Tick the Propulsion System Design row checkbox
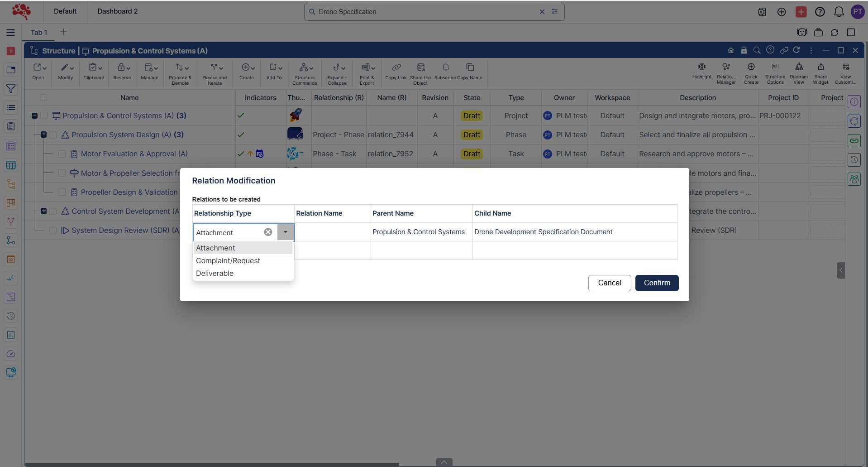Screen dimensions: 868x467 point(53,135)
